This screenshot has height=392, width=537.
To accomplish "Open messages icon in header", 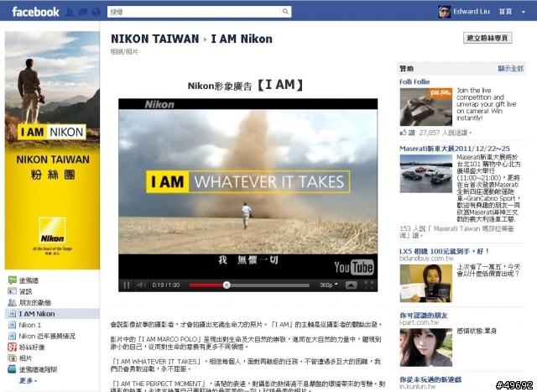I will [83, 13].
